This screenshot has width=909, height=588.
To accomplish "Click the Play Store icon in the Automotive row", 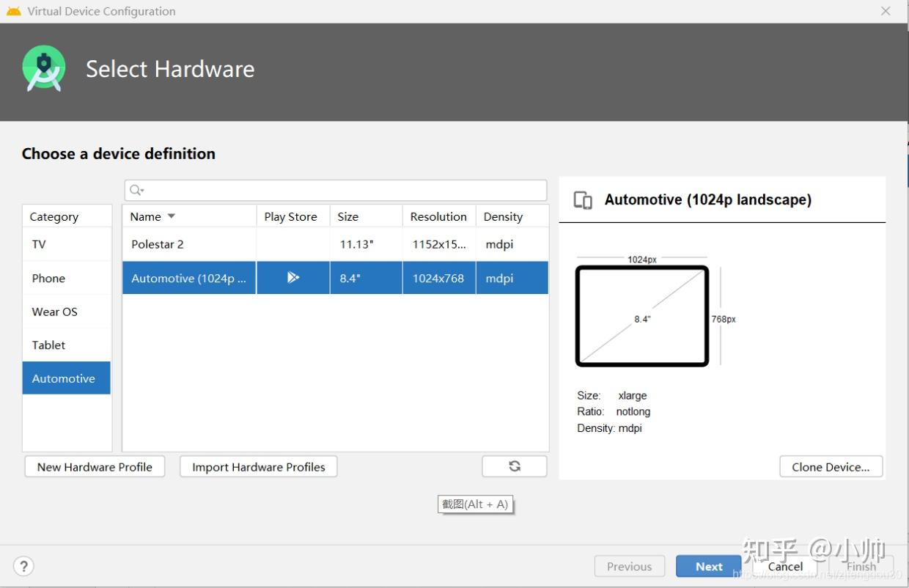I will [x=292, y=277].
